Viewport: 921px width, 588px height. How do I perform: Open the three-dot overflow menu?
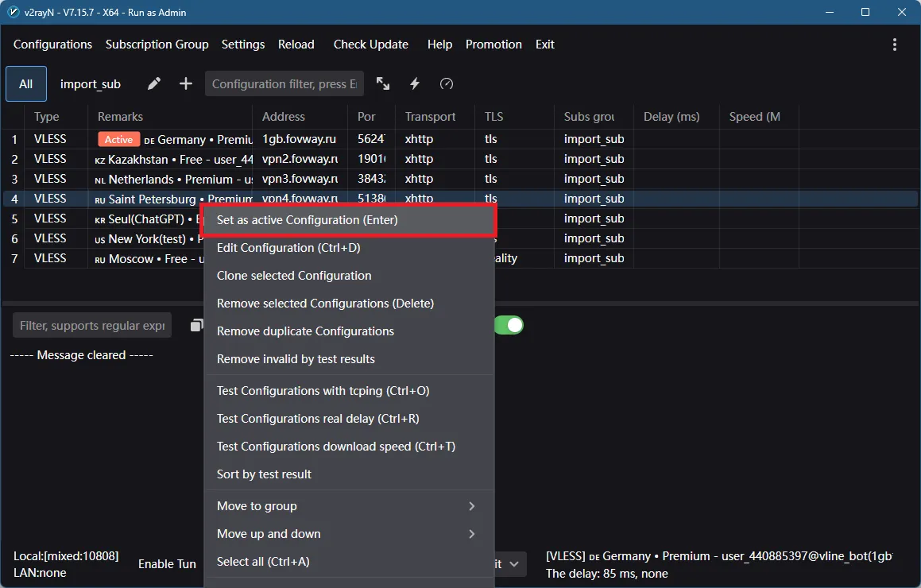895,44
